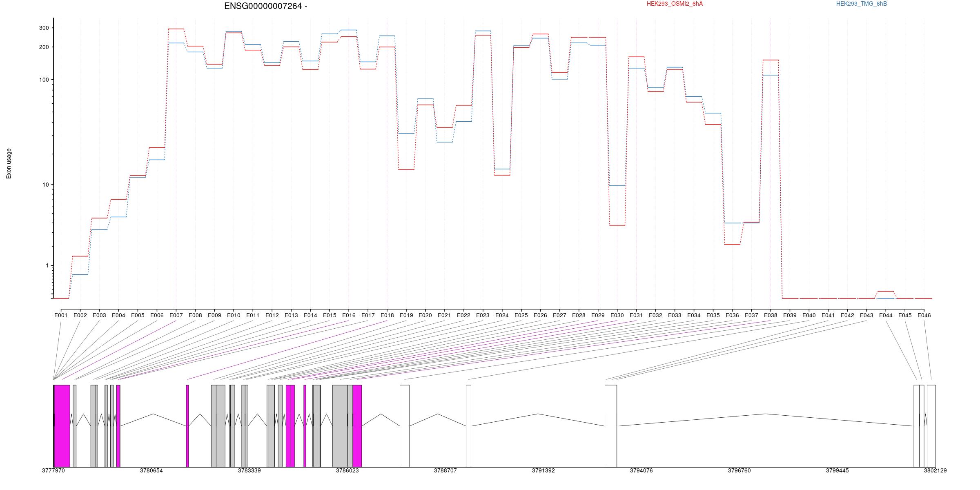Click the E007 exon label

(176, 315)
